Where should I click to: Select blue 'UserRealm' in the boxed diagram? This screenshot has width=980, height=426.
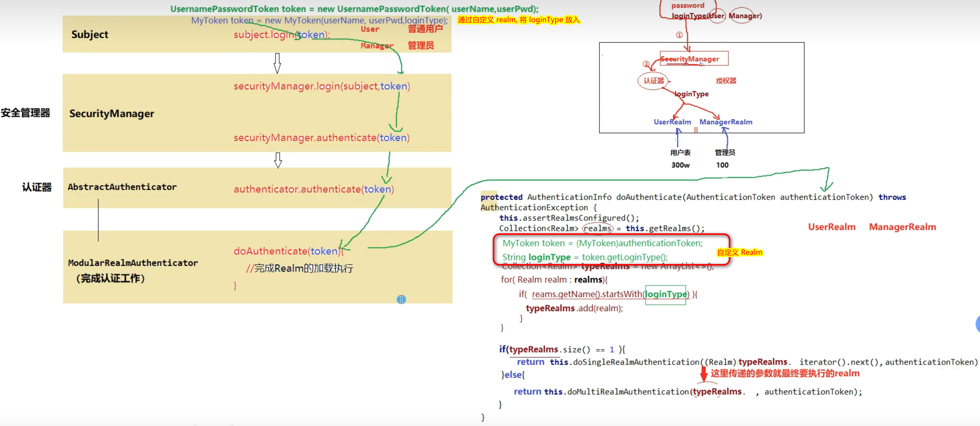(x=672, y=122)
